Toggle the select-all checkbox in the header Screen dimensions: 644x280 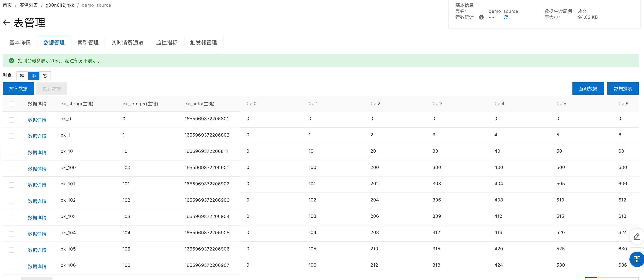coord(11,104)
